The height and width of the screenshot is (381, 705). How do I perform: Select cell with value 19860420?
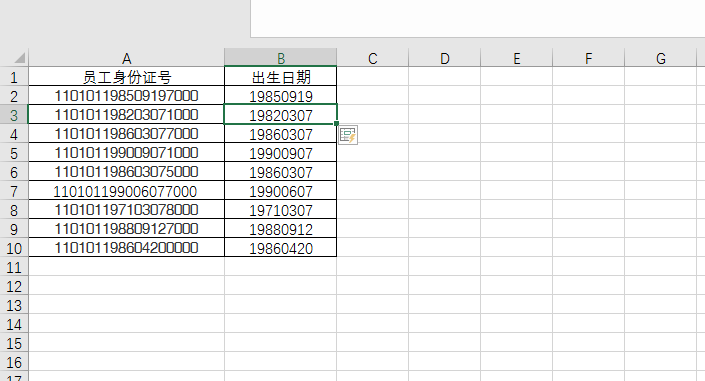[x=281, y=248]
